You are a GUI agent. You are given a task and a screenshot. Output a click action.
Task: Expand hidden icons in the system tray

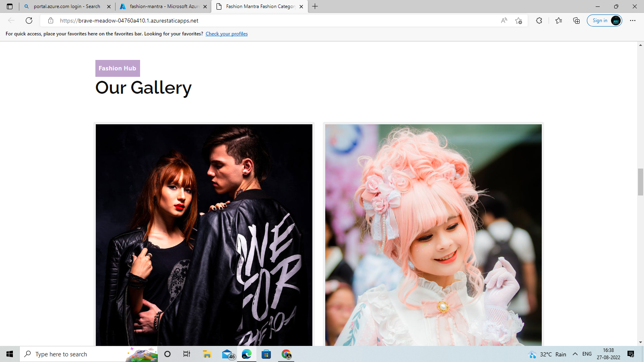tap(574, 354)
